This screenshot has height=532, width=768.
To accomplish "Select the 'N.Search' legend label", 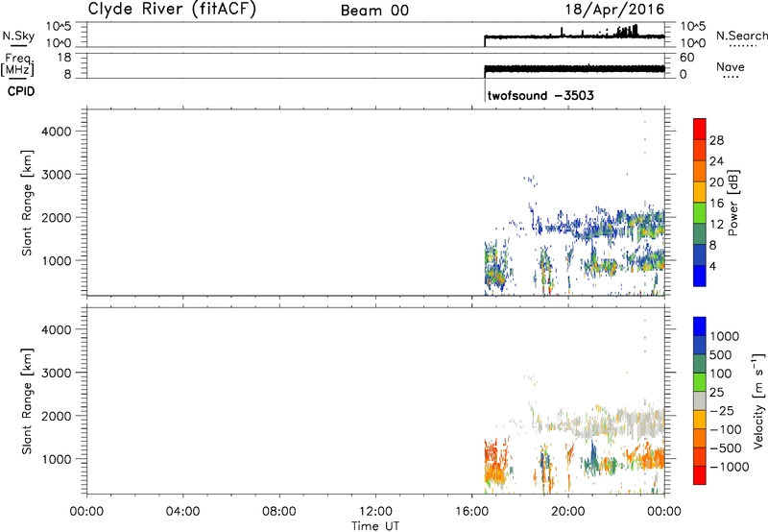I will tap(741, 36).
